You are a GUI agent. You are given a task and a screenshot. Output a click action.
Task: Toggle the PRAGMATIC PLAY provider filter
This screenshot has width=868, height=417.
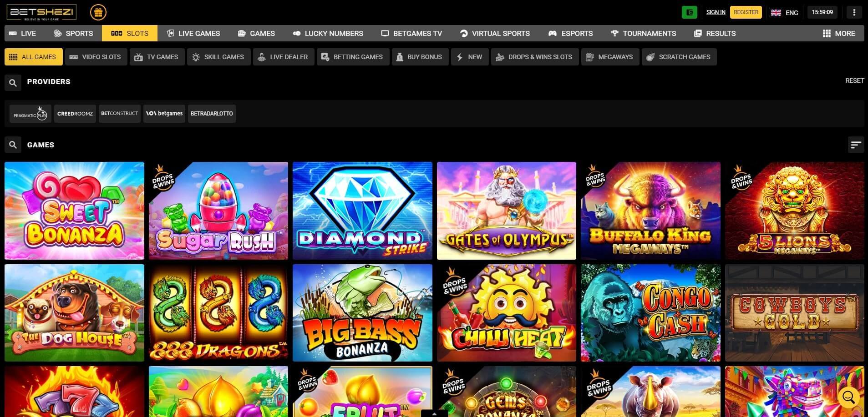tap(30, 113)
